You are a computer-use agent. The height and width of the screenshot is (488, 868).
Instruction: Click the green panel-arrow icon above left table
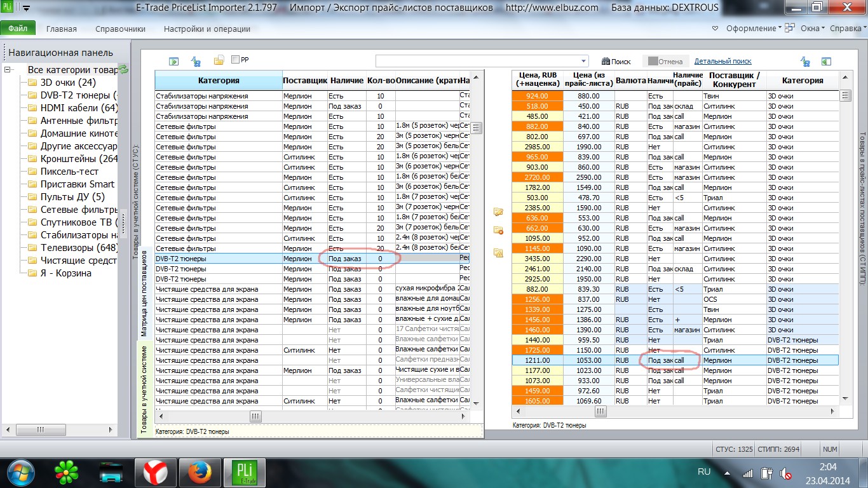[173, 61]
